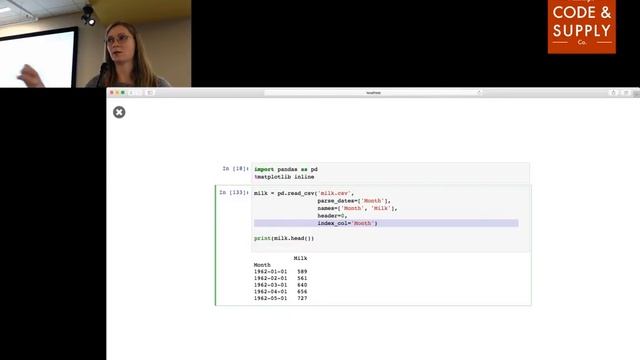640x360 pixels.
Task: Click the reload icon in address bar
Action: [479, 93]
